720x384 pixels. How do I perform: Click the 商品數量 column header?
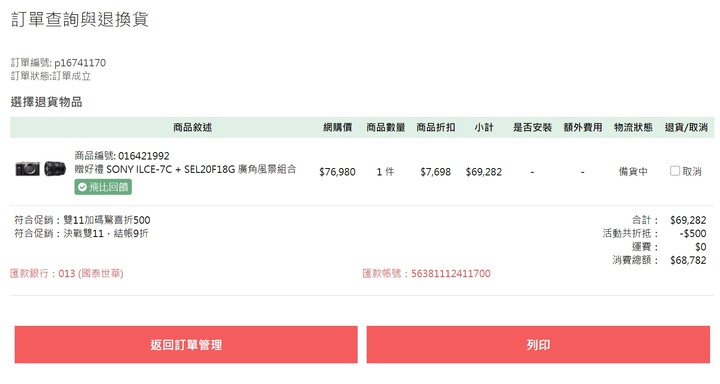pos(386,127)
